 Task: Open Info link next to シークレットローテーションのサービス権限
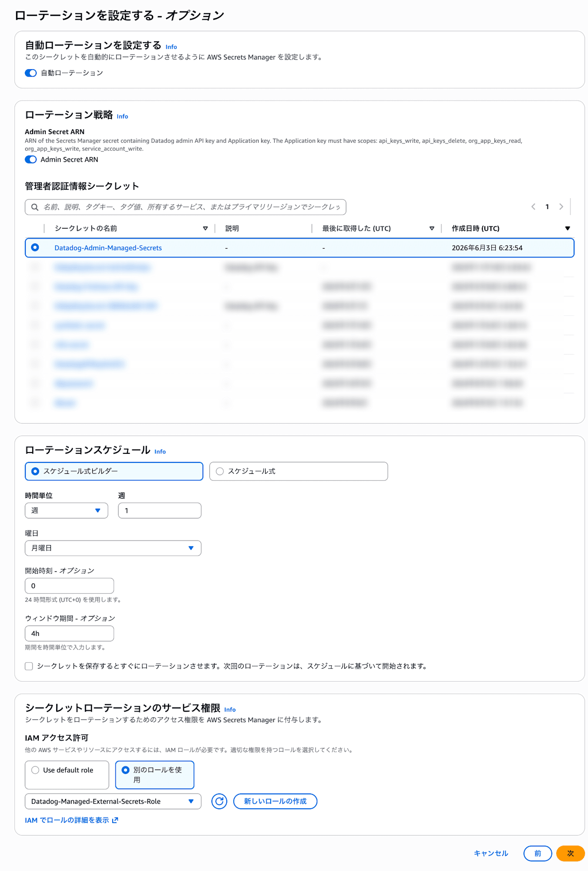coord(230,709)
